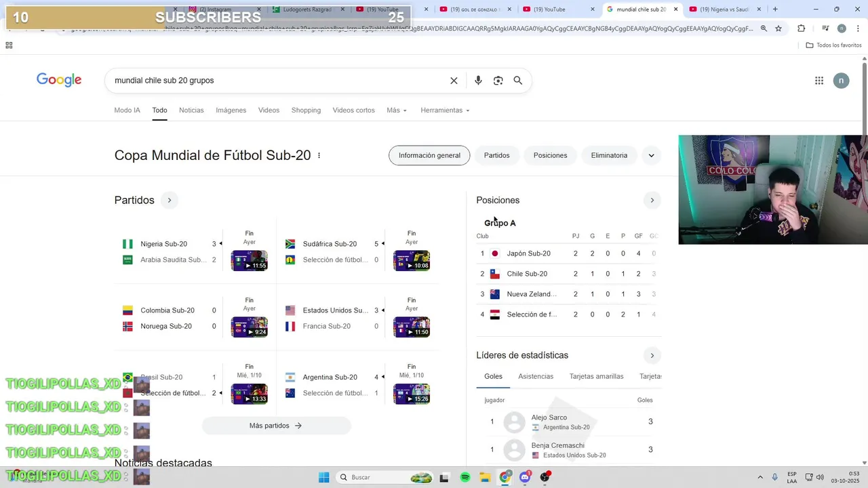
Task: Open Discord from the taskbar
Action: coord(525,477)
